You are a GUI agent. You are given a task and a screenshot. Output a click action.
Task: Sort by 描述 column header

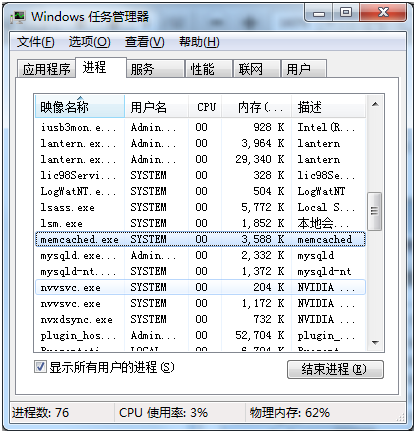point(329,107)
